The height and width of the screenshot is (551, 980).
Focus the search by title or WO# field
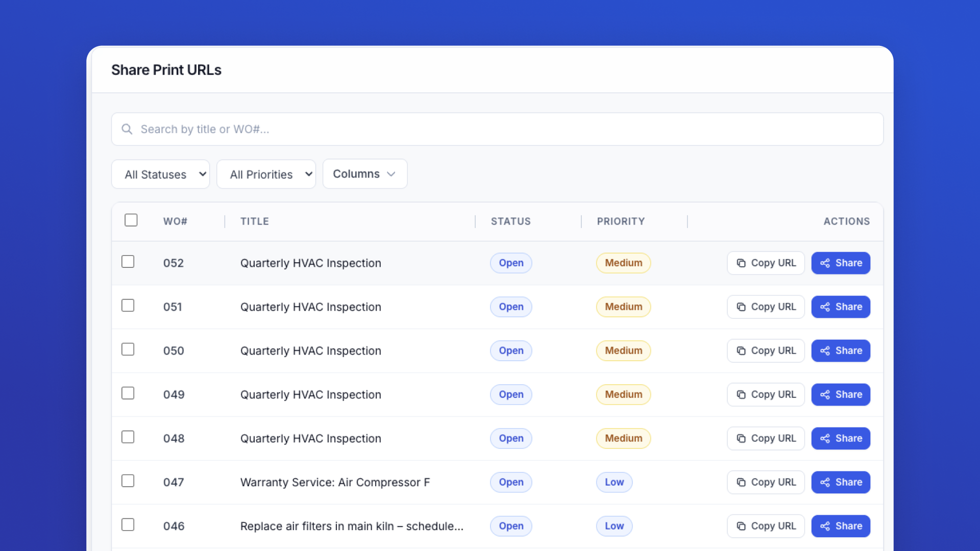[x=497, y=129]
